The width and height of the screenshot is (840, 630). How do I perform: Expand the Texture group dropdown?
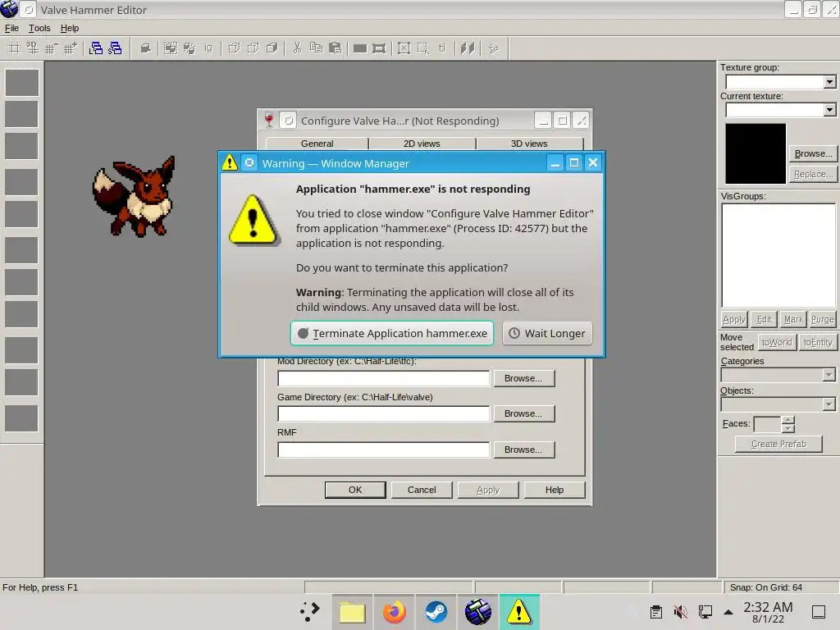(829, 82)
